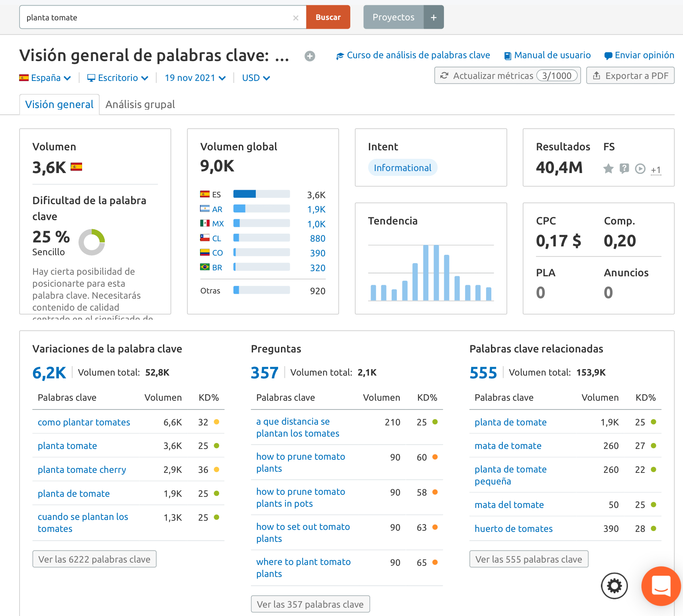Click the star icon in the FS section
This screenshot has height=616, width=683.
[x=608, y=169]
